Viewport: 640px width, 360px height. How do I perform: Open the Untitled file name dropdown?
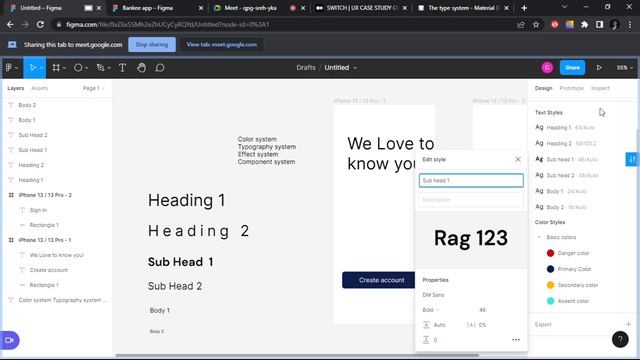[x=355, y=68]
